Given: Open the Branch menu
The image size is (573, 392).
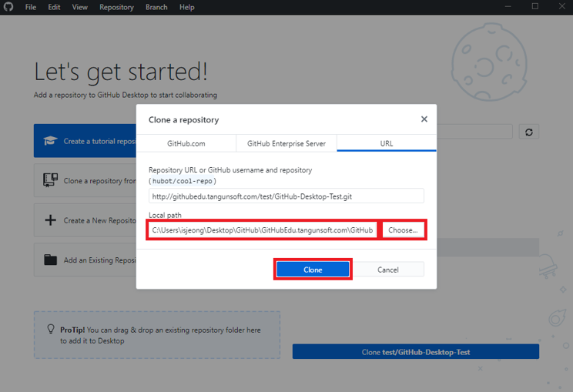Looking at the screenshot, I should coord(156,7).
